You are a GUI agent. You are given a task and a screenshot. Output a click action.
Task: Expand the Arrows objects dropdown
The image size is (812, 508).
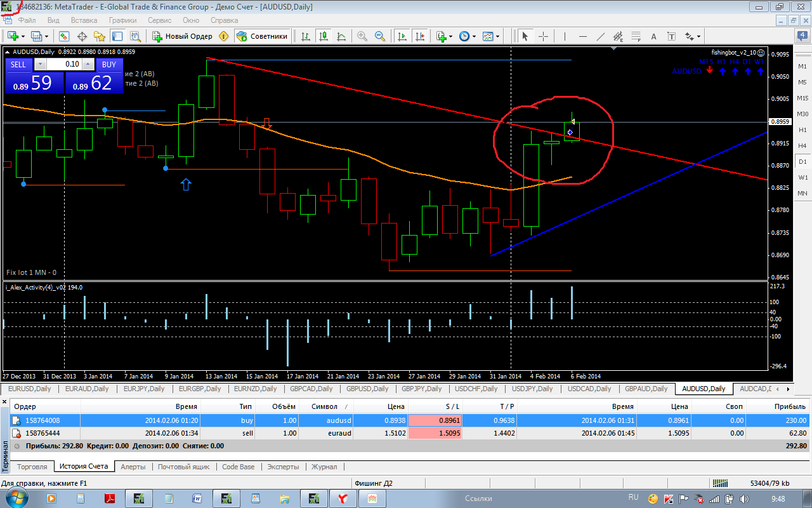698,37
